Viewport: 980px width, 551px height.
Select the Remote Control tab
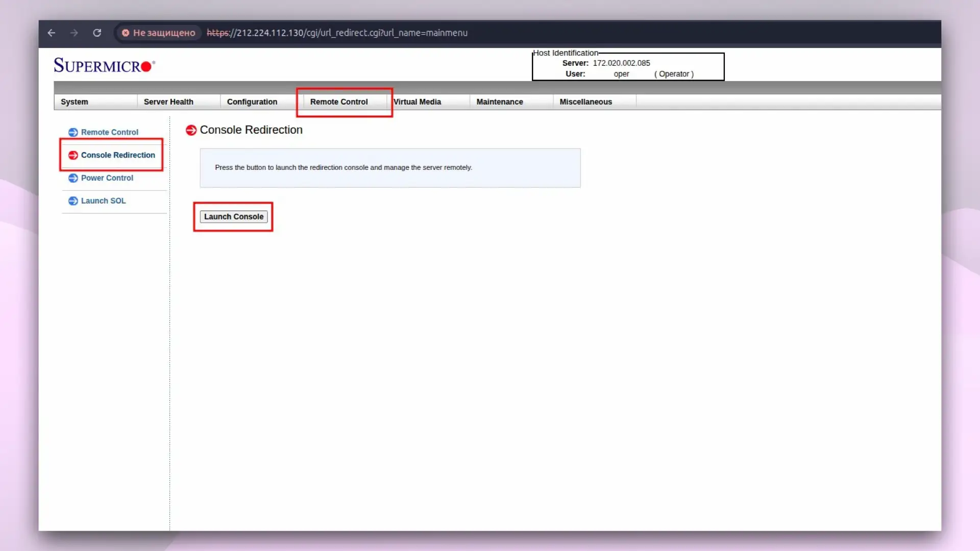pos(345,102)
